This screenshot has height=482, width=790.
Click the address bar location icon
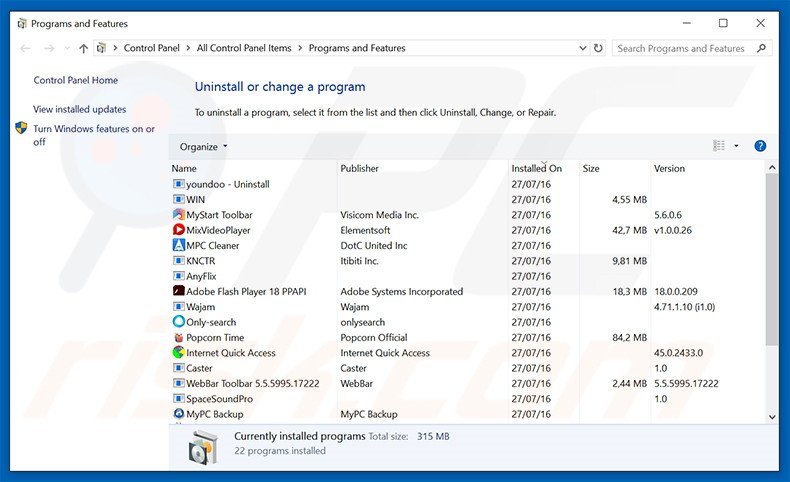point(101,48)
